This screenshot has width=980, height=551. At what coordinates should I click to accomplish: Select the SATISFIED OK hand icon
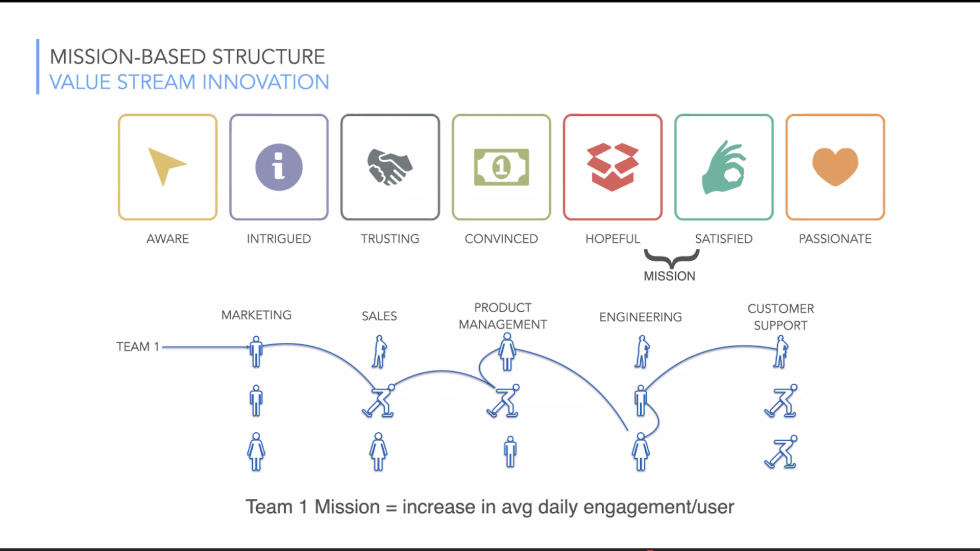click(x=724, y=166)
